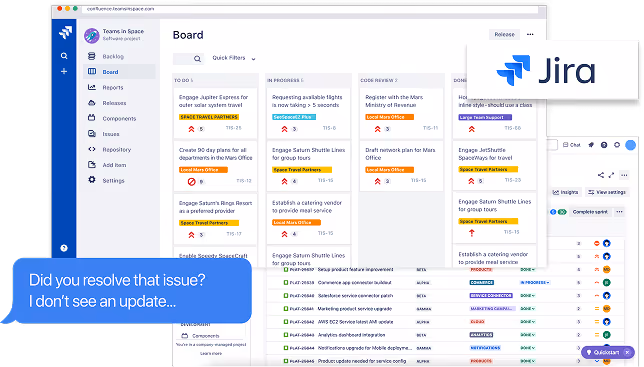Click the browser address bar URL
The image size is (644, 367).
pos(121,9)
